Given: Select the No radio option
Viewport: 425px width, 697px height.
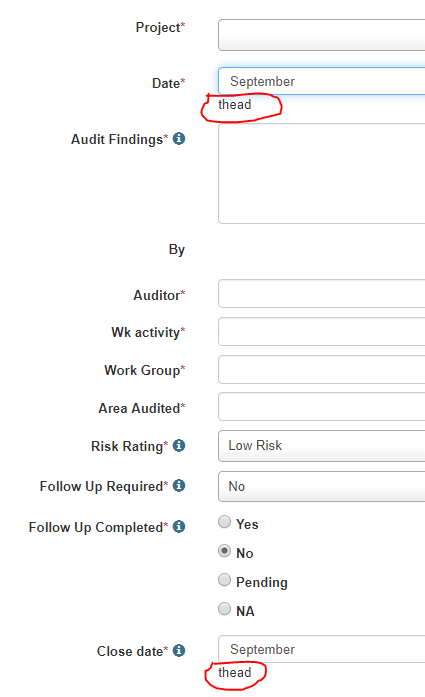Looking at the screenshot, I should pos(225,551).
